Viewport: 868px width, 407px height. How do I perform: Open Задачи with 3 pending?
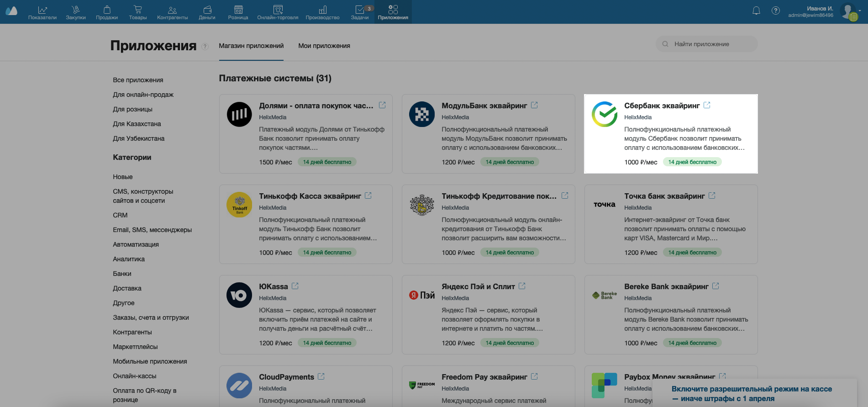pos(360,12)
